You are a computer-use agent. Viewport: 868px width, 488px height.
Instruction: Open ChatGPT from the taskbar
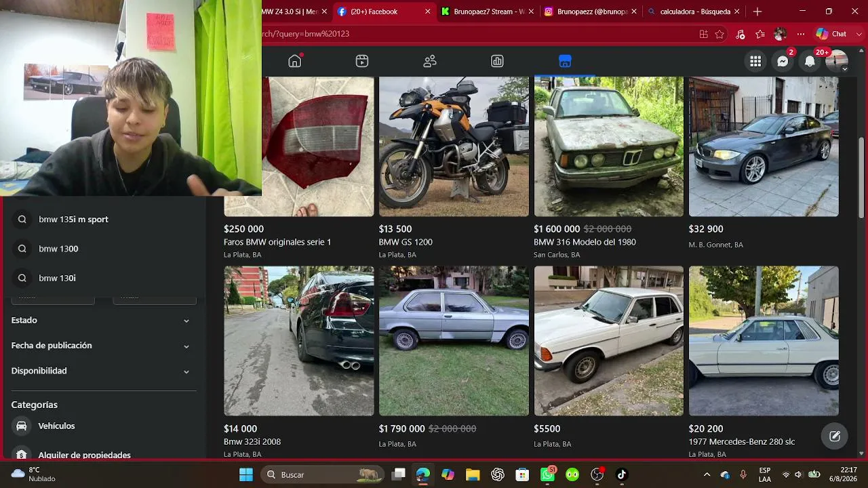498,474
